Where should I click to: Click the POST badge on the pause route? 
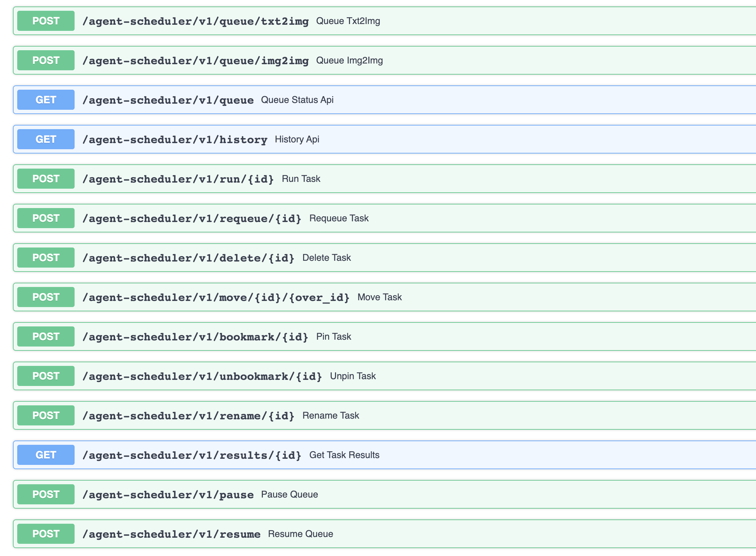[x=45, y=494]
